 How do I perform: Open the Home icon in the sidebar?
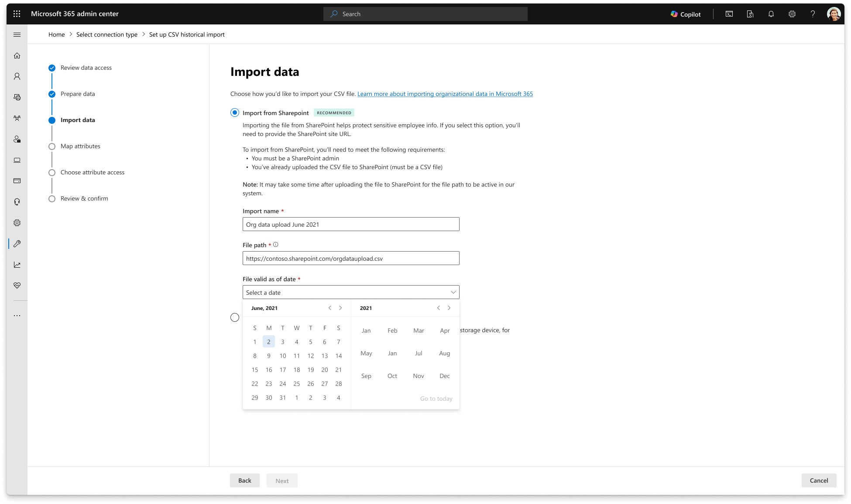tap(17, 56)
